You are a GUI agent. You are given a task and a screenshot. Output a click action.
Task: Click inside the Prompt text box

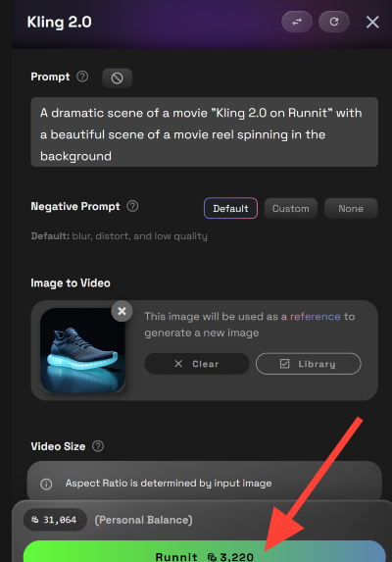[x=205, y=131]
